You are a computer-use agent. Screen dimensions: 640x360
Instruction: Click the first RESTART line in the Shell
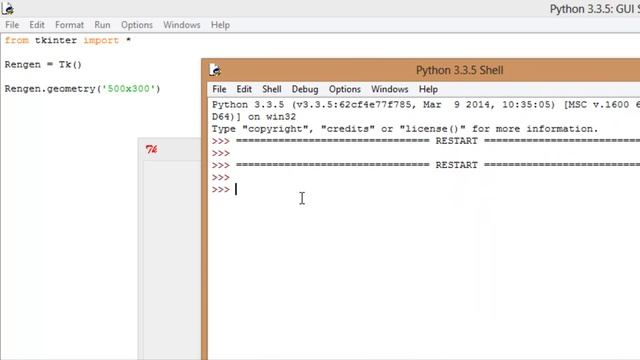click(425, 141)
